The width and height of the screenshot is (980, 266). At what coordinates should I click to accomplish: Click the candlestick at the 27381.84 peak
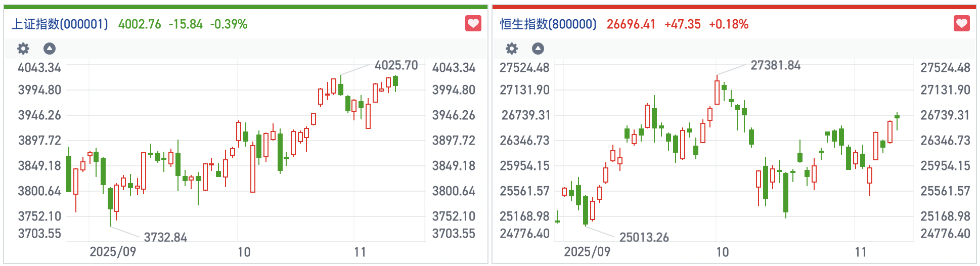click(717, 92)
